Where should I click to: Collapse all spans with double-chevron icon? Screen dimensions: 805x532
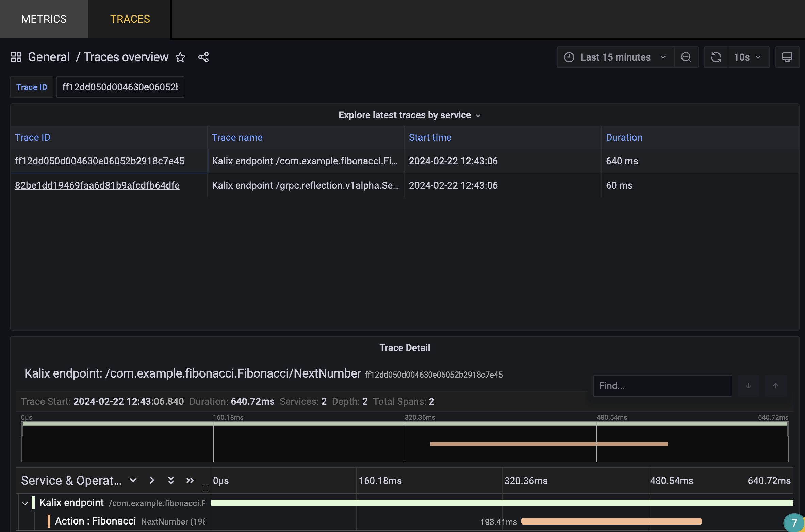pyautogui.click(x=171, y=480)
